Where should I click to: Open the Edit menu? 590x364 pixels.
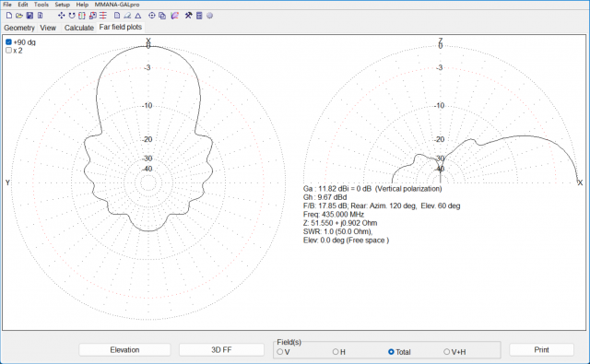23,5
